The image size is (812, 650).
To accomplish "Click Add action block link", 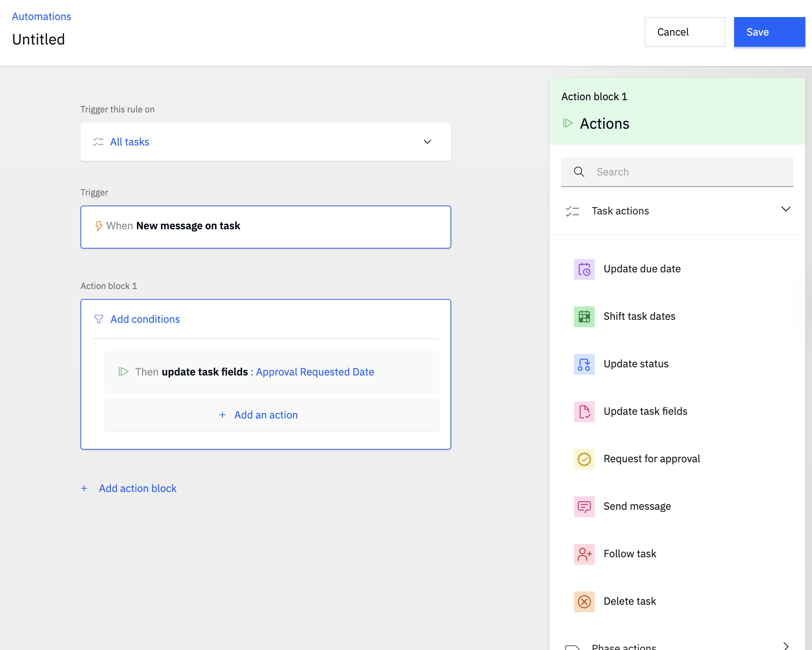I will click(x=138, y=488).
